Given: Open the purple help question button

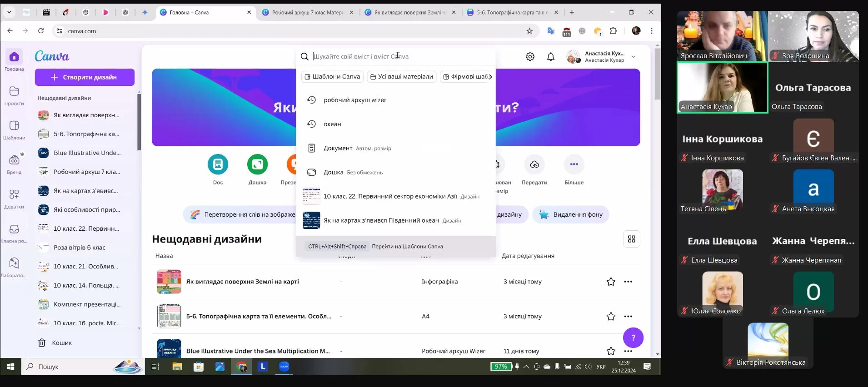Looking at the screenshot, I should pyautogui.click(x=633, y=337).
